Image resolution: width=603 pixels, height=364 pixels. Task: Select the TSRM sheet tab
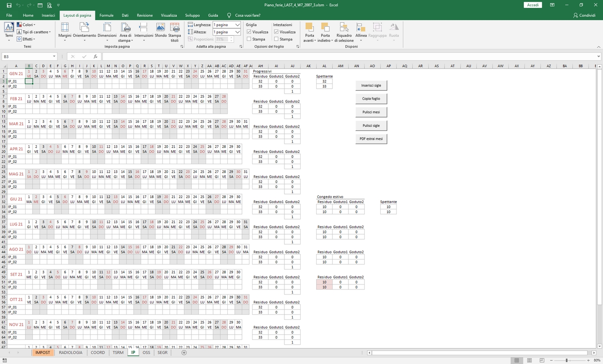coord(118,353)
